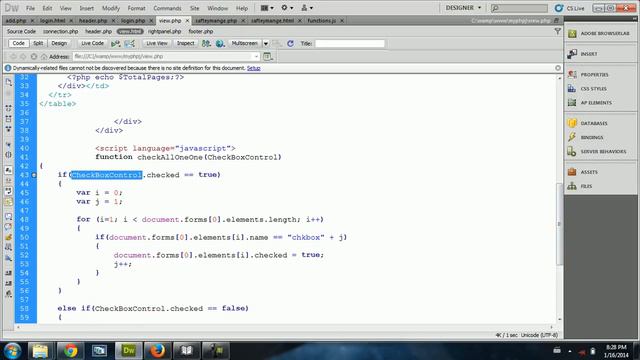The image size is (640, 360).
Task: Switch to the login.html tab
Action: tap(53, 20)
